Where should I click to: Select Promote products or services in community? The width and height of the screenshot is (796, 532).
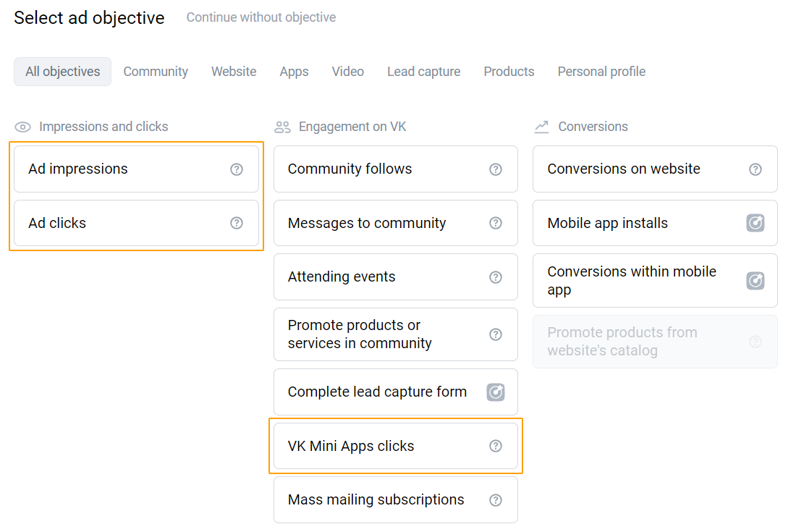pos(395,334)
